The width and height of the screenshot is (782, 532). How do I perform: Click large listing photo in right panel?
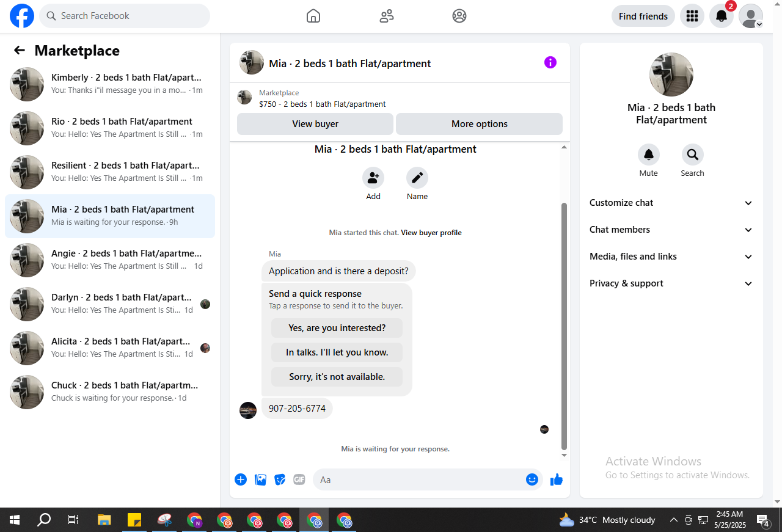pyautogui.click(x=671, y=75)
